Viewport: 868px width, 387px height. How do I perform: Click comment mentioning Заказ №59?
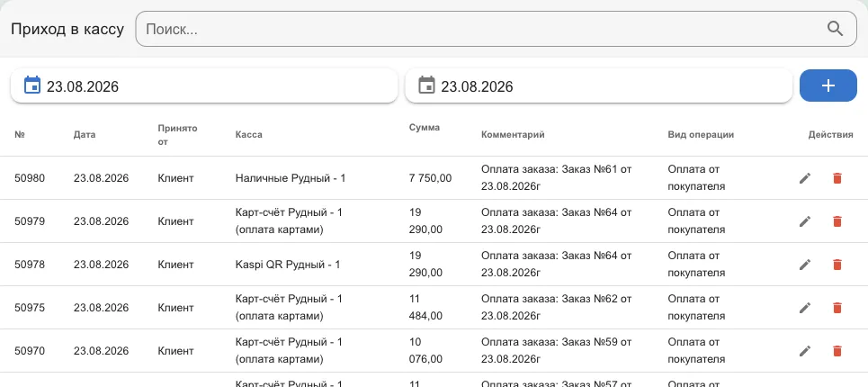[557, 350]
